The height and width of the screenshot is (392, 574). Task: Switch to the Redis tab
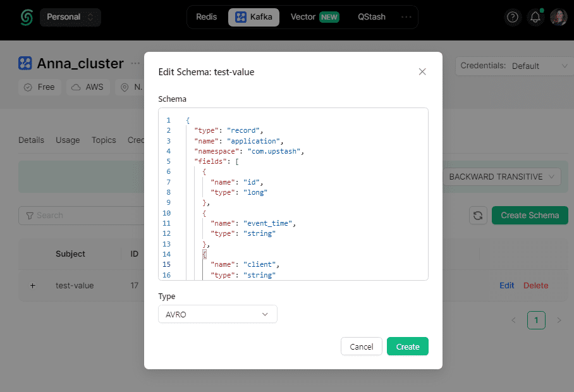[207, 17]
